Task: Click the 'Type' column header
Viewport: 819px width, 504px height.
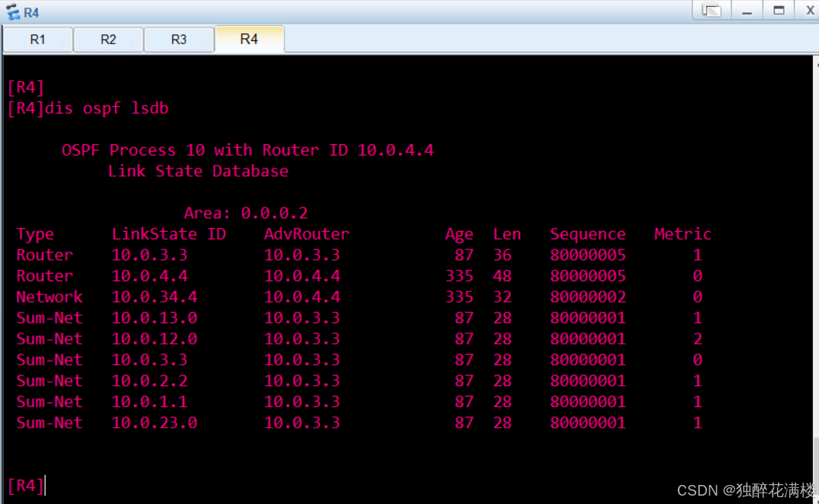Action: coord(35,235)
